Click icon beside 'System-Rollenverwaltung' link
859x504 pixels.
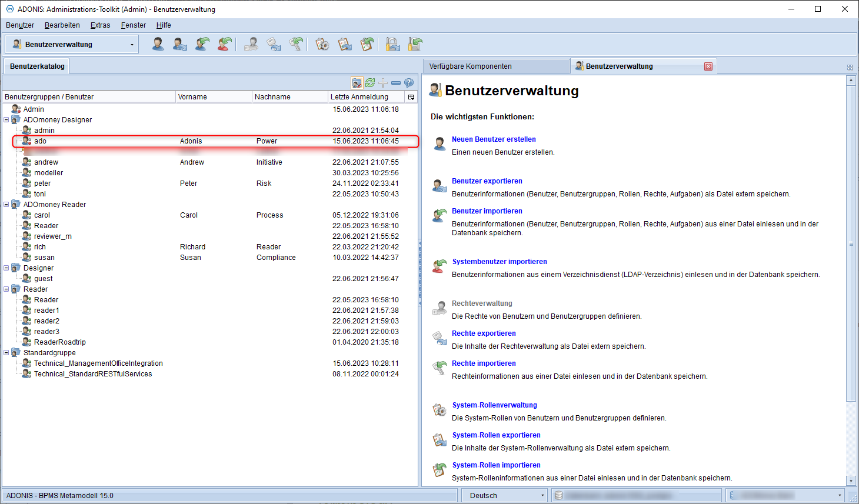440,410
